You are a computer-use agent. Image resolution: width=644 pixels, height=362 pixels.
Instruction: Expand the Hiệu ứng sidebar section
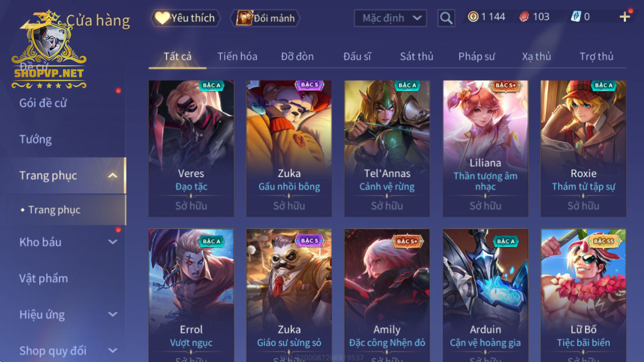(x=113, y=314)
